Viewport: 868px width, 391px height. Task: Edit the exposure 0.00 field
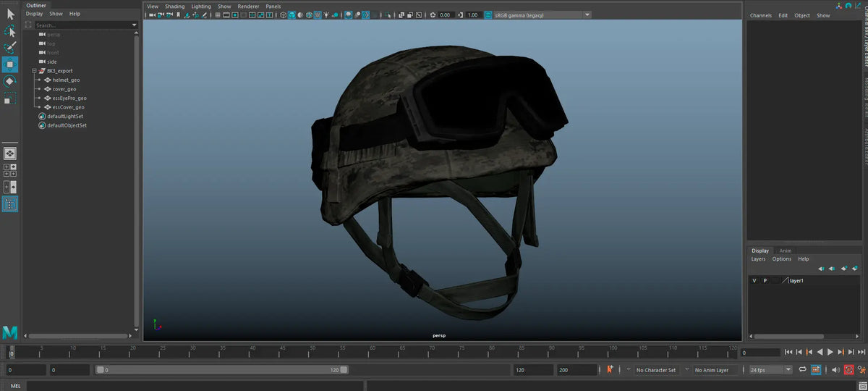click(446, 14)
